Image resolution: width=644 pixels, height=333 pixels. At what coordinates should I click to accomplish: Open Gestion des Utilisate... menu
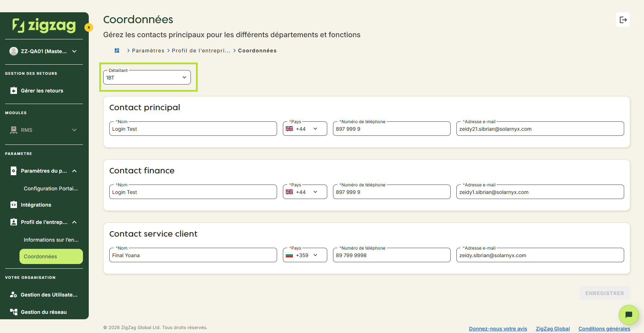(49, 295)
